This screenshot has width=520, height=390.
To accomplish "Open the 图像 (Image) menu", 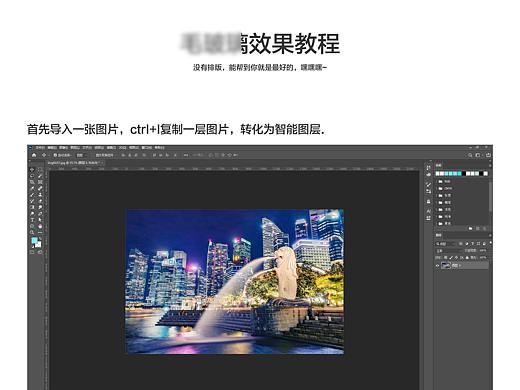I will [x=64, y=148].
